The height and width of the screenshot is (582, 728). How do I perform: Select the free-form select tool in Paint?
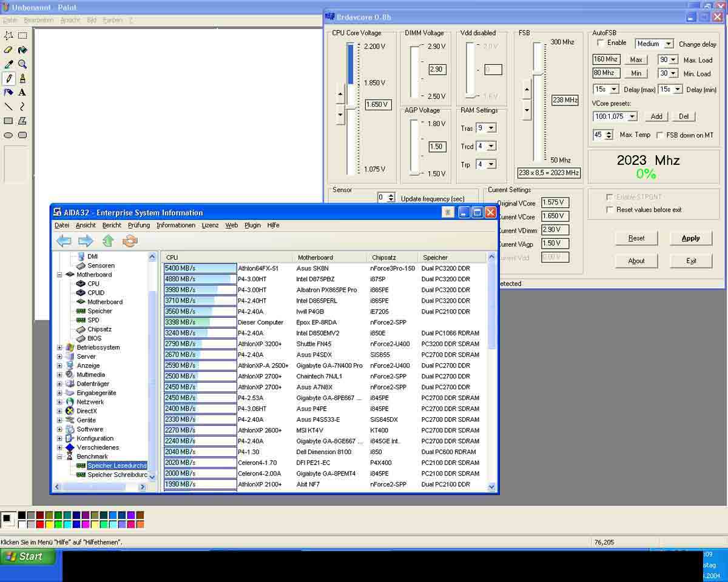(x=8, y=36)
